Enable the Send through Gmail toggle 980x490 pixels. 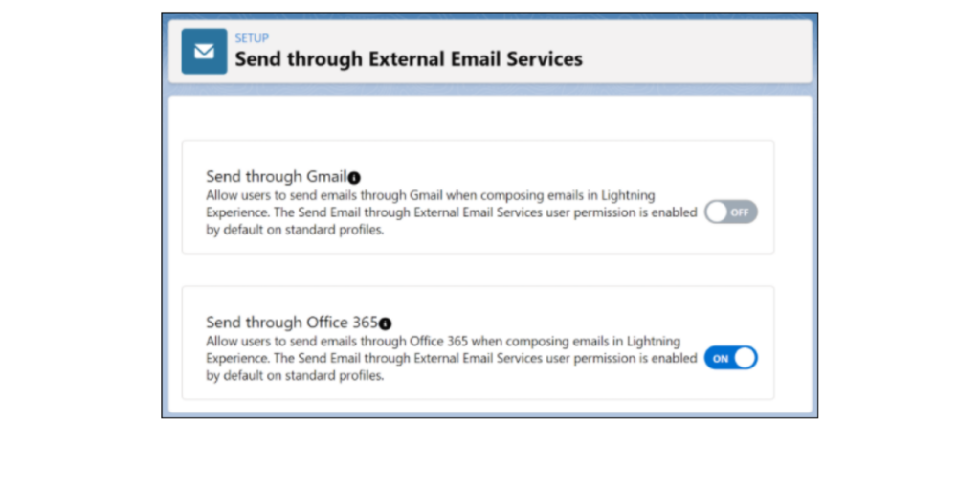[730, 212]
